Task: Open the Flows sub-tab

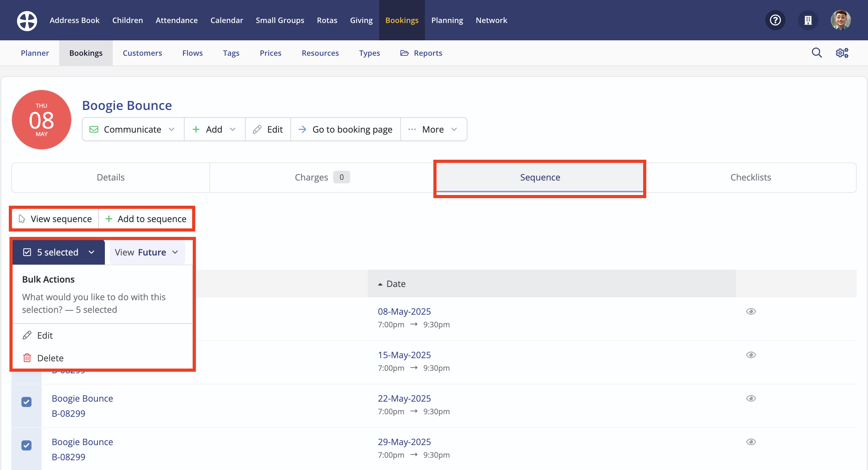Action: [192, 53]
